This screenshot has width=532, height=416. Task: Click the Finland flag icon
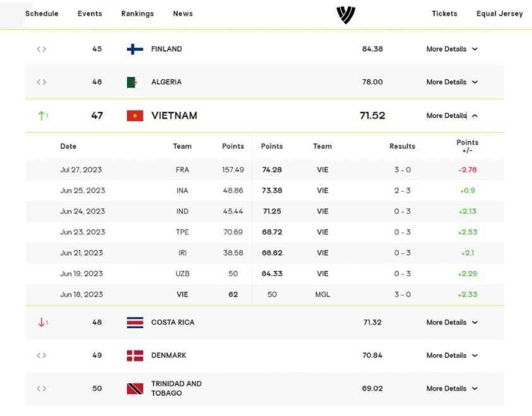(x=135, y=49)
